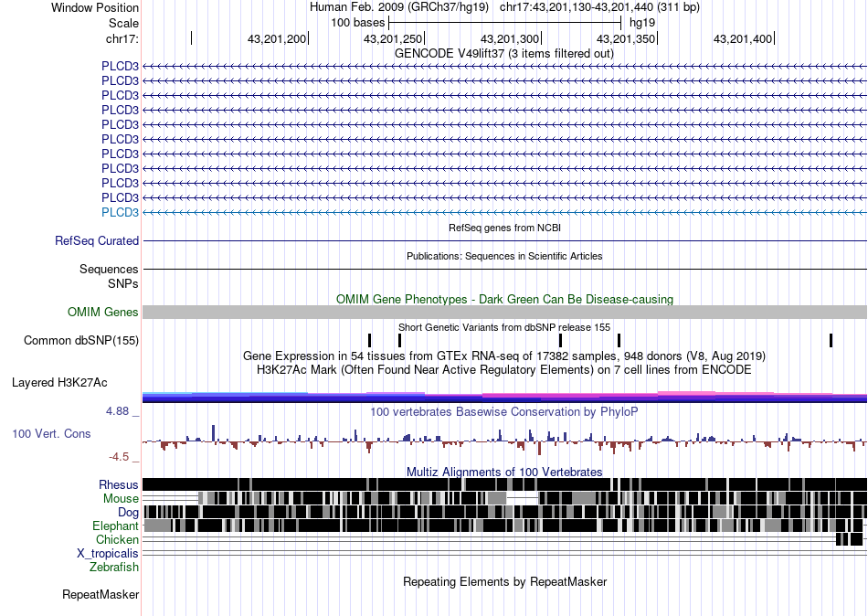This screenshot has width=868, height=616.
Task: Click the Chicken aligned block
Action: [850, 539]
